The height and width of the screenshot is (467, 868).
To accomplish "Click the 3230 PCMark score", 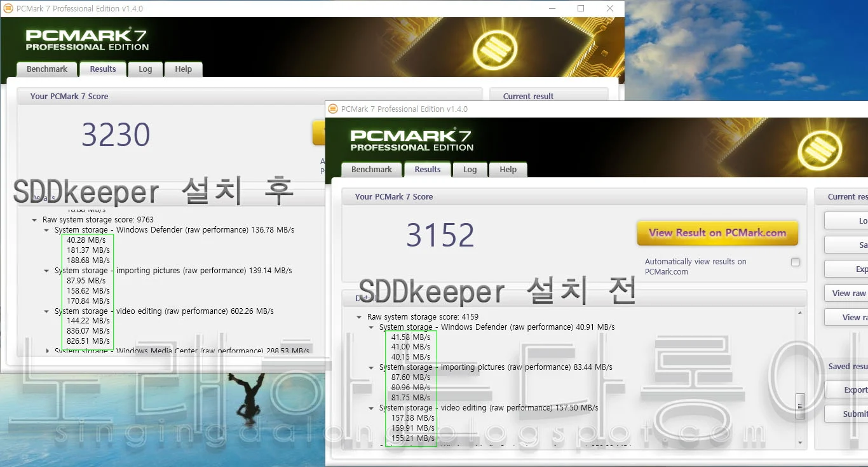I will tap(116, 135).
